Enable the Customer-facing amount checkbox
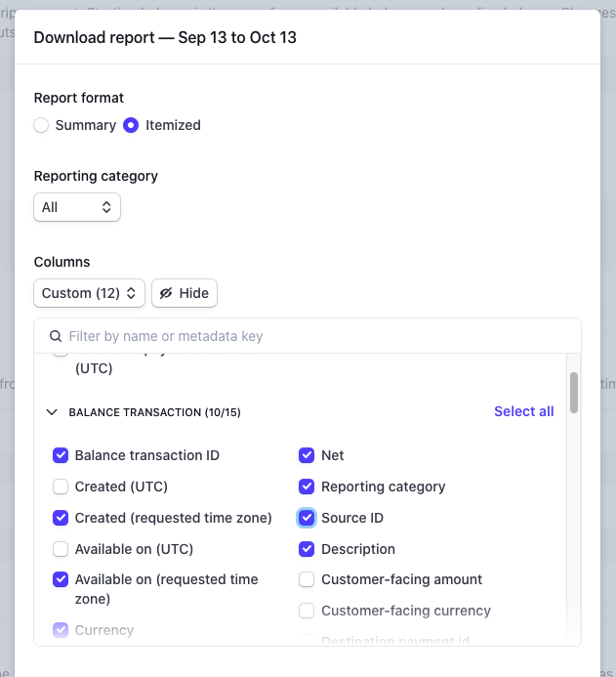 (x=307, y=579)
